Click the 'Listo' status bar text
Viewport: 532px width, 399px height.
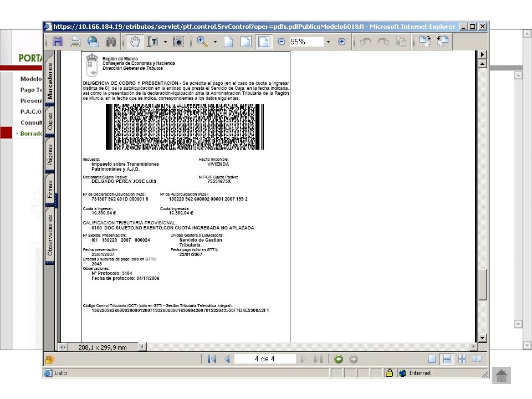click(60, 373)
